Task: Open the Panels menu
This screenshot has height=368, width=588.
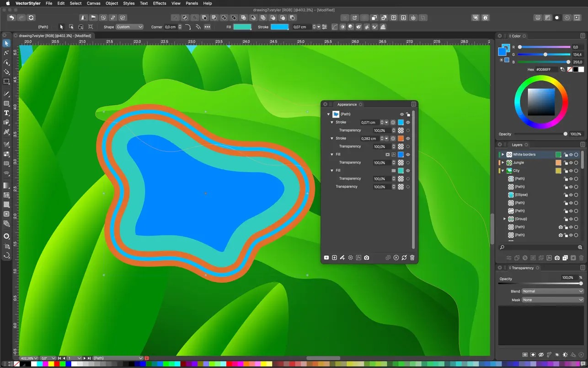Action: 192,3
